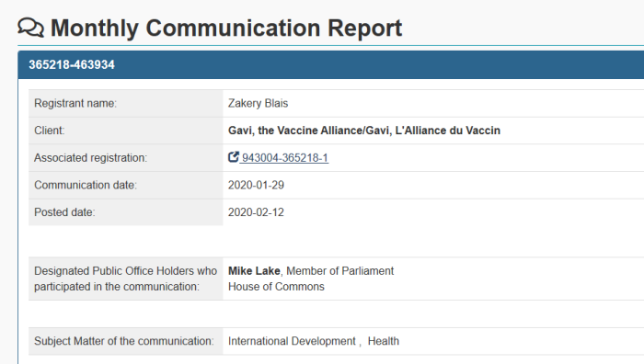This screenshot has width=644, height=364.
Task: Click the speech bubbles icon in heading
Action: (30, 28)
